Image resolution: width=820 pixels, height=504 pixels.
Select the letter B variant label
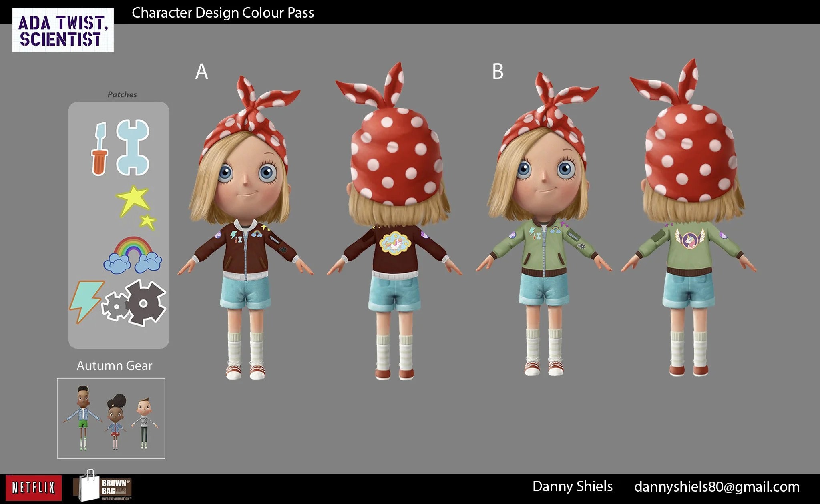(x=498, y=72)
